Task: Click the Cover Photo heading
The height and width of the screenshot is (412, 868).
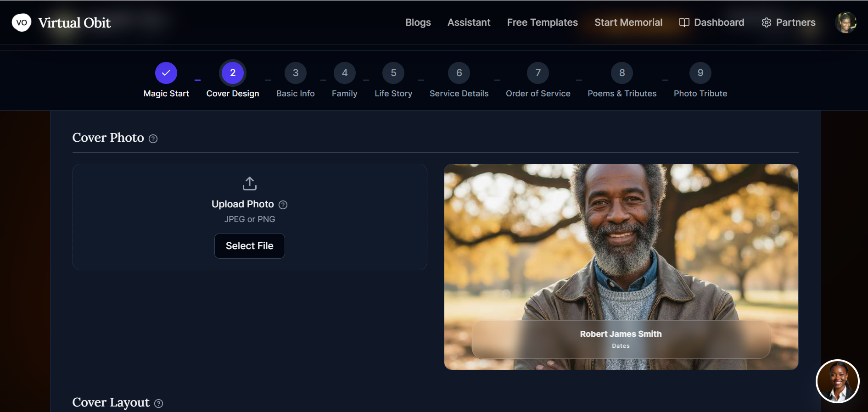Action: [x=108, y=138]
